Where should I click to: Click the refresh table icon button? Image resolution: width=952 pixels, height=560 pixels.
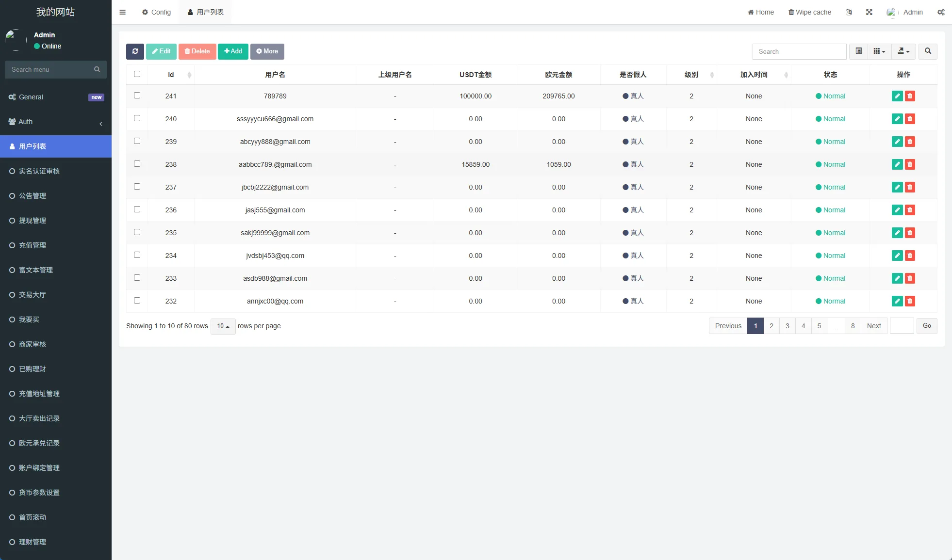coord(135,51)
